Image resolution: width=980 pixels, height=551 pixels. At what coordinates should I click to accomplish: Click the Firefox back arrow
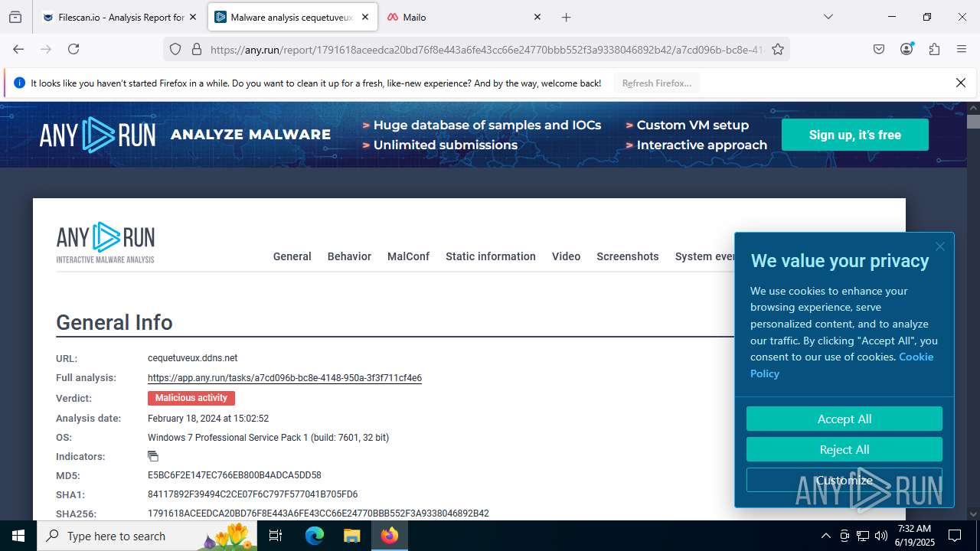[18, 49]
